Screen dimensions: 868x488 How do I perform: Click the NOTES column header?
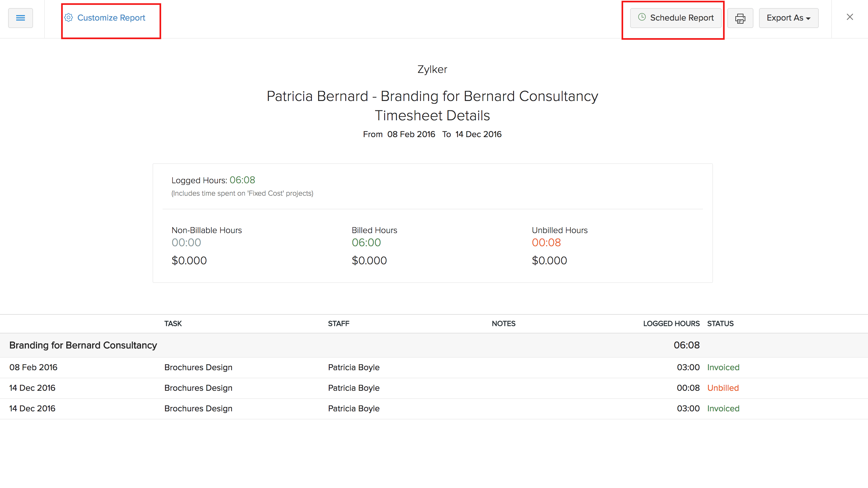pos(503,323)
